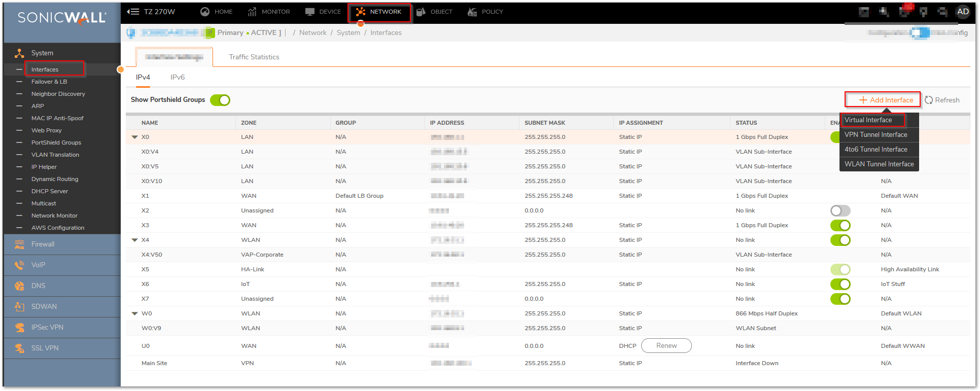Click the Refresh button label

coord(947,100)
